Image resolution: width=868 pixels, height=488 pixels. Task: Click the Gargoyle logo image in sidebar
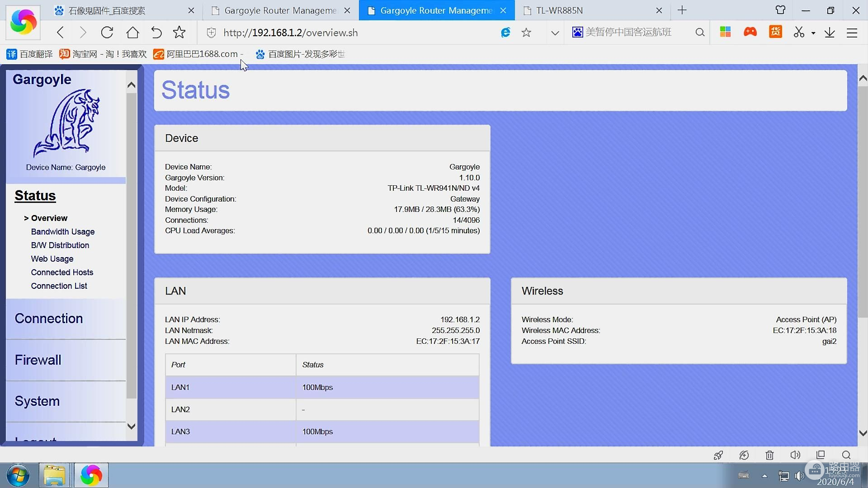(66, 123)
